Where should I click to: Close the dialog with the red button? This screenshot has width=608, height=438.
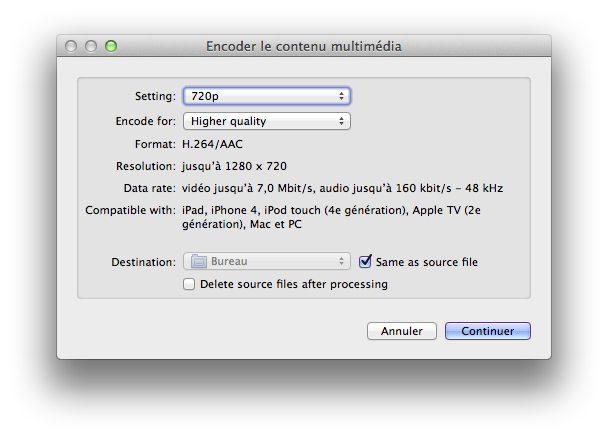pyautogui.click(x=71, y=46)
